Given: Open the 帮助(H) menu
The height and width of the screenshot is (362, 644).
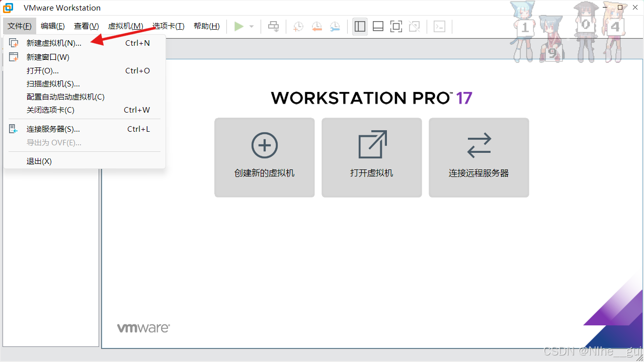Looking at the screenshot, I should click(207, 26).
